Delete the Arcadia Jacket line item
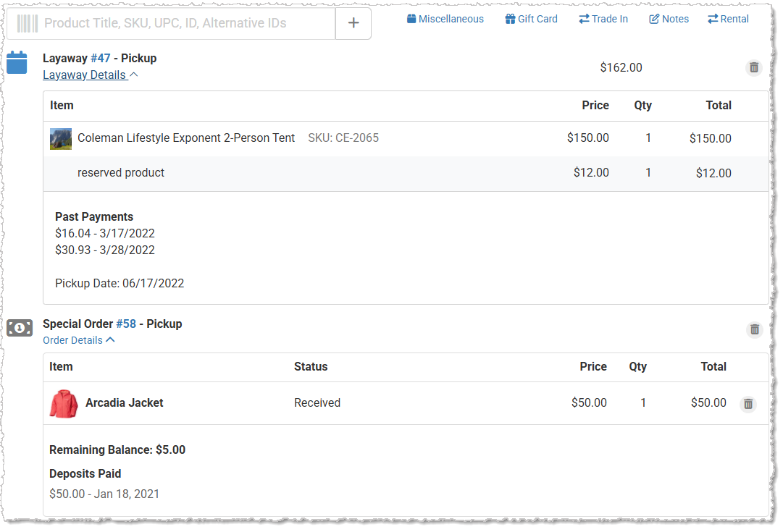Image resolution: width=783 pixels, height=532 pixels. (748, 404)
